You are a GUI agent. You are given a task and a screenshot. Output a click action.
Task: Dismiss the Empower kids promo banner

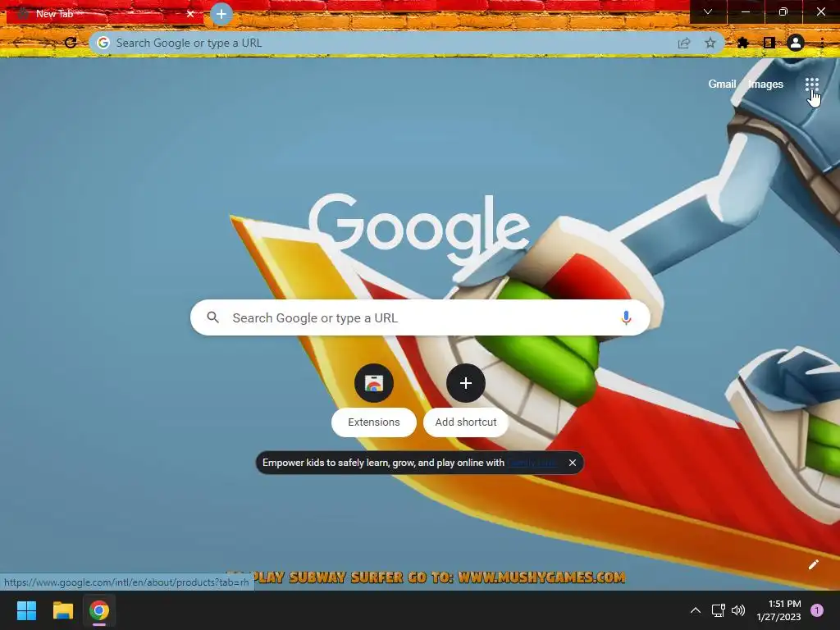[x=572, y=463]
